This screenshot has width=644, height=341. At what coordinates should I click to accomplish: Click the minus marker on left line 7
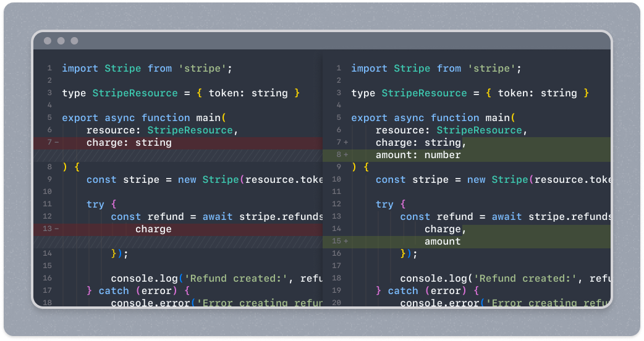click(x=56, y=143)
